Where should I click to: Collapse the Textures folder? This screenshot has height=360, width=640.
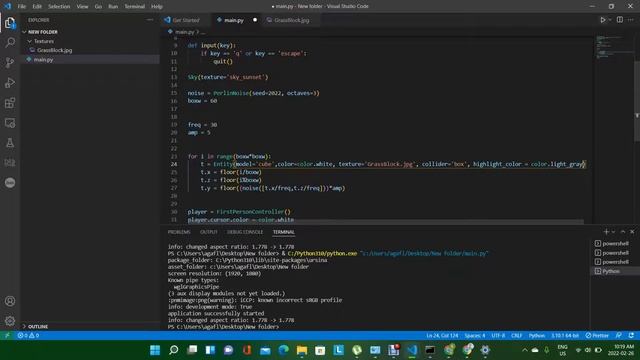click(x=44, y=41)
